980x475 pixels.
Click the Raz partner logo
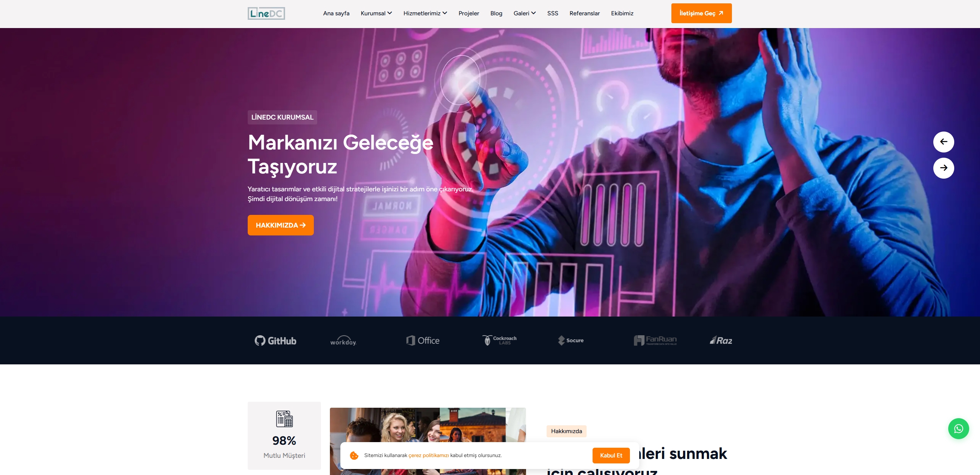(721, 340)
